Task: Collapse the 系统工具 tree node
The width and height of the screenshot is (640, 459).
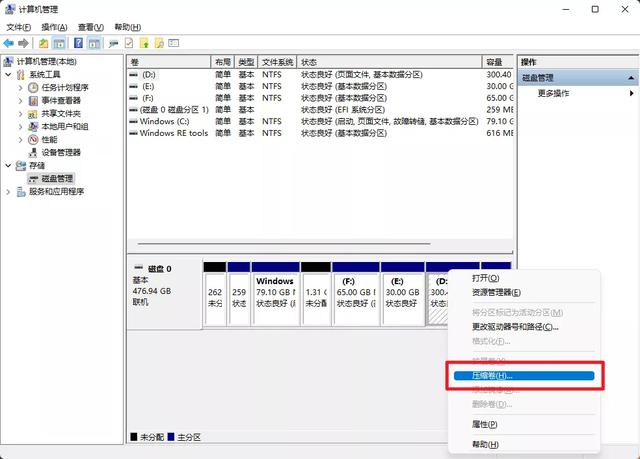Action: tap(9, 75)
